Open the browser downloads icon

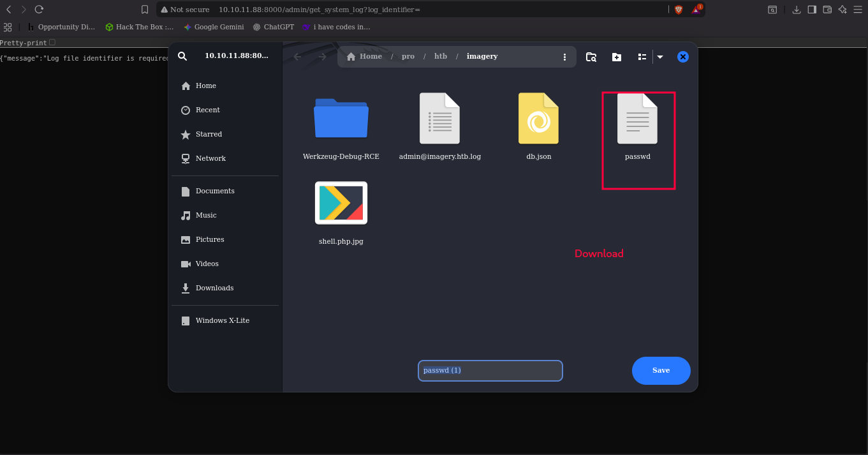click(796, 10)
